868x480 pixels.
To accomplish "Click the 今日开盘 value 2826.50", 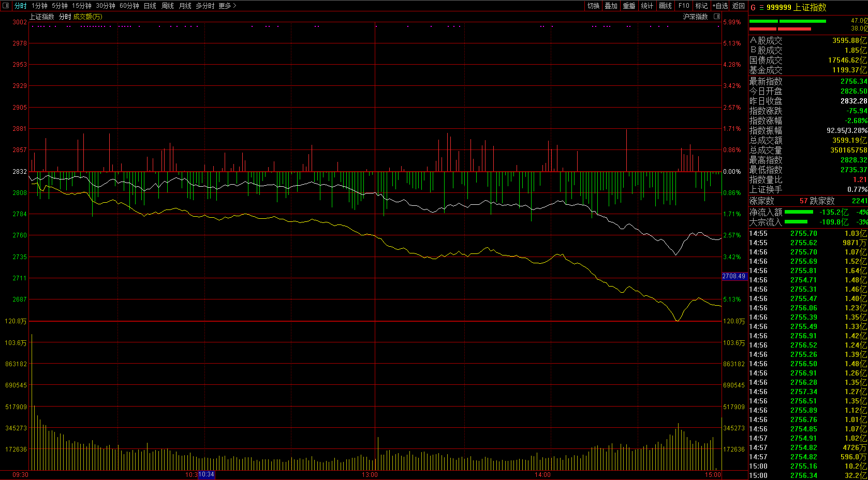I will coord(854,91).
